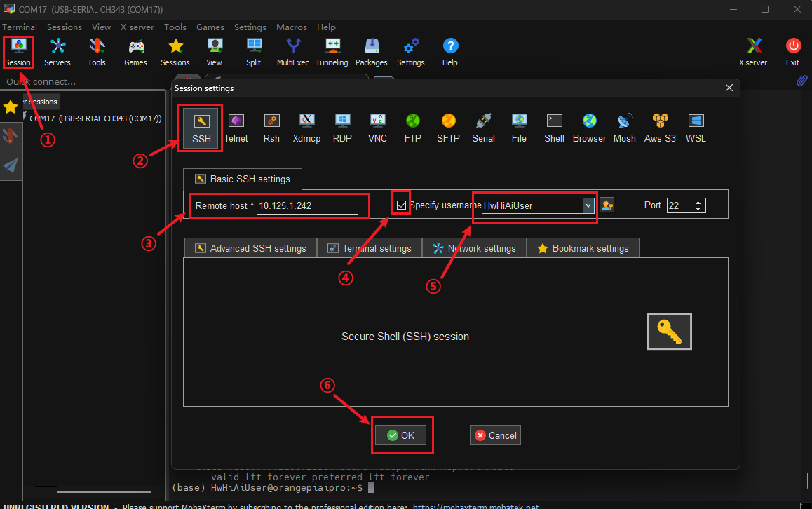This screenshot has height=509, width=812.
Task: Open the credentials manager user icon
Action: (x=607, y=205)
